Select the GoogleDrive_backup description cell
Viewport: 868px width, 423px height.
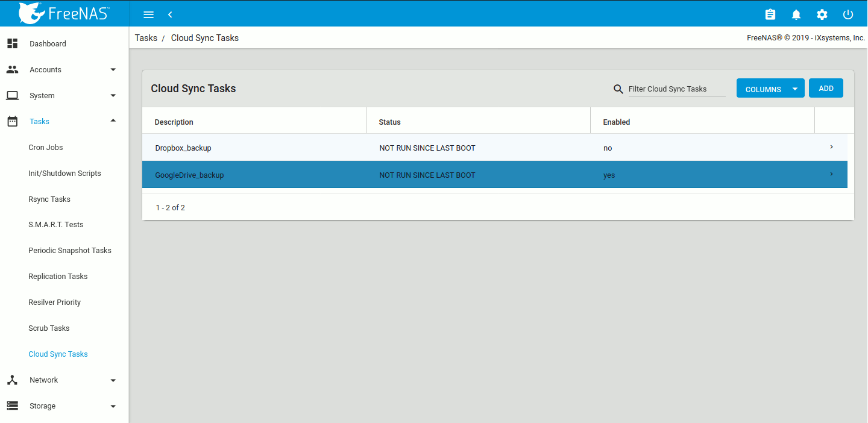click(189, 175)
